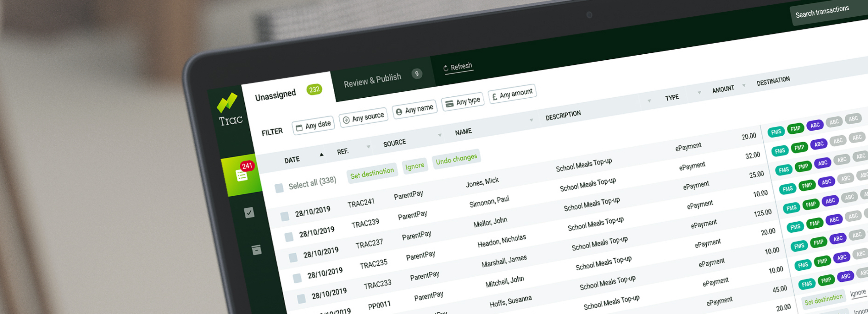The height and width of the screenshot is (314, 868).
Task: Click the amount 125.00
Action: 763,214
